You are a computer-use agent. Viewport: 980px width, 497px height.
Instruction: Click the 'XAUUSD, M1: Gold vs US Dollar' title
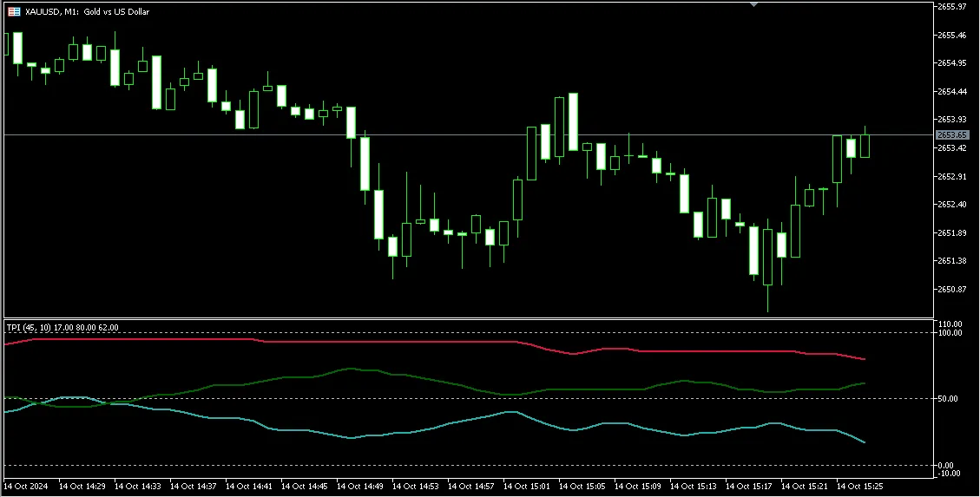87,11
